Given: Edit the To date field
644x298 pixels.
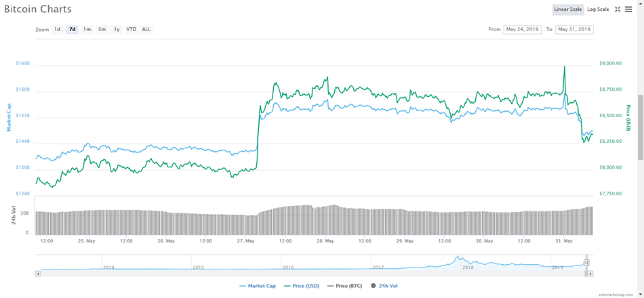Looking at the screenshot, I should tap(573, 30).
